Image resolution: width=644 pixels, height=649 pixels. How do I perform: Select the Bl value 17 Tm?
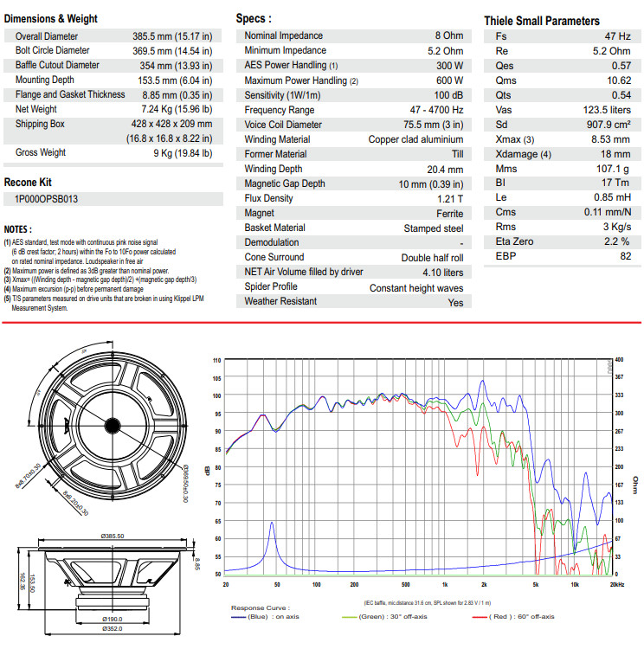click(x=615, y=183)
